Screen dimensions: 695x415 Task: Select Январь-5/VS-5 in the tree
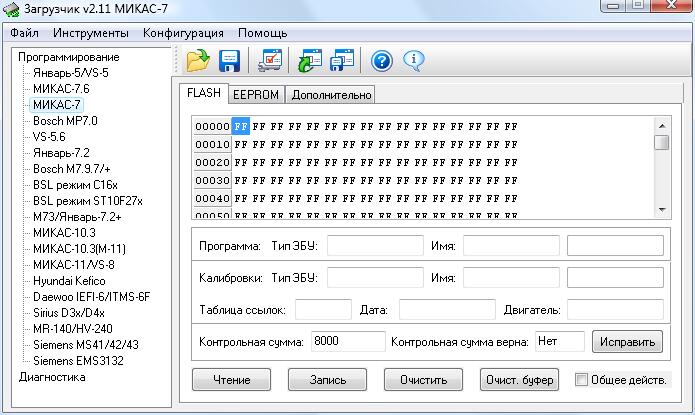click(x=71, y=73)
